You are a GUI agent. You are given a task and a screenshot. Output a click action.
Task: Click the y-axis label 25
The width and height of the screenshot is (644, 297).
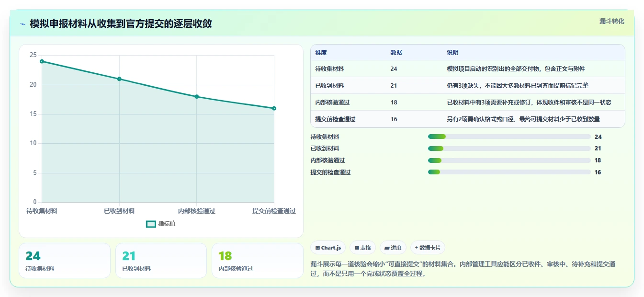coord(33,55)
